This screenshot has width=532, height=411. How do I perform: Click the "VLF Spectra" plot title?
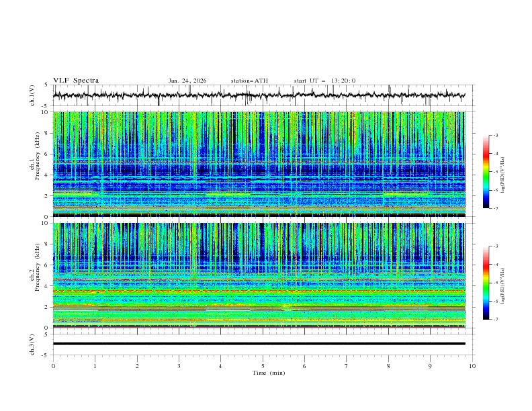coord(76,81)
